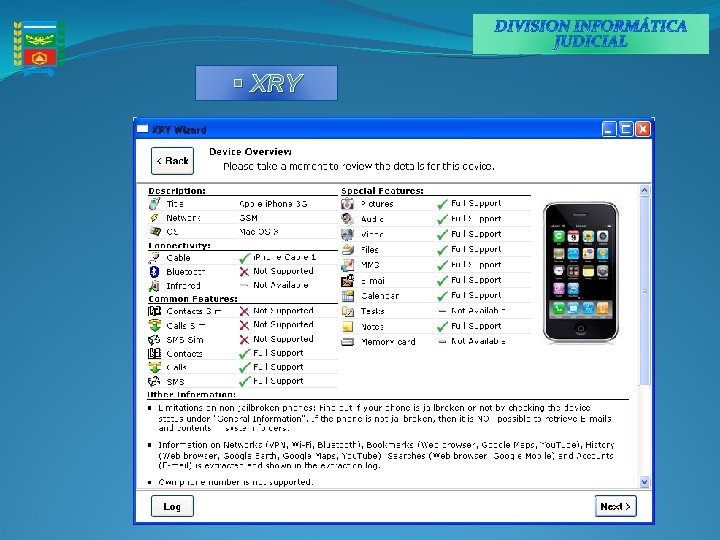Click the iPhone Cable 1 text
The height and width of the screenshot is (540, 720).
tap(285, 257)
